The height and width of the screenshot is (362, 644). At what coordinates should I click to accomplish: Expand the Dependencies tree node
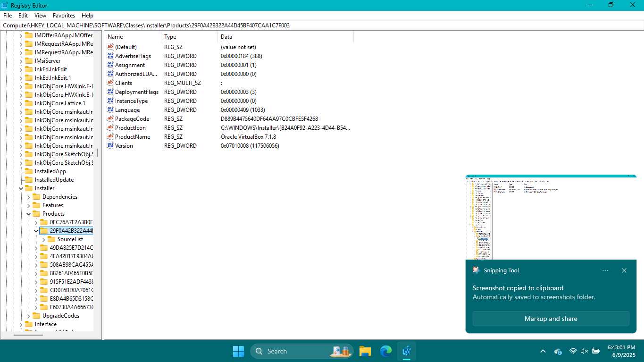point(28,197)
